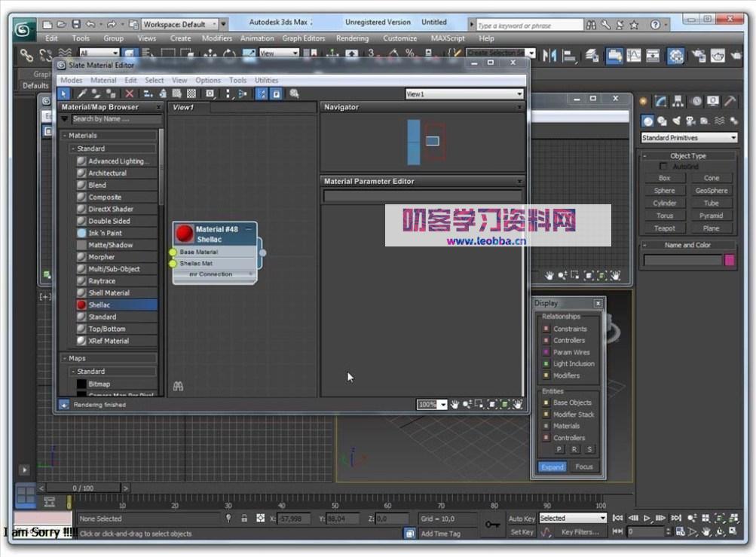Click binoculars search icon in View1 corner
The height and width of the screenshot is (557, 756).
click(x=178, y=387)
